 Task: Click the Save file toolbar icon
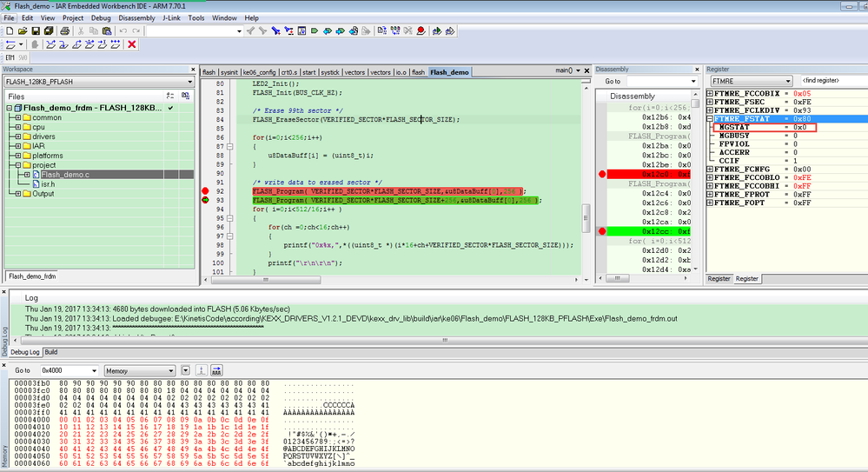click(x=36, y=30)
